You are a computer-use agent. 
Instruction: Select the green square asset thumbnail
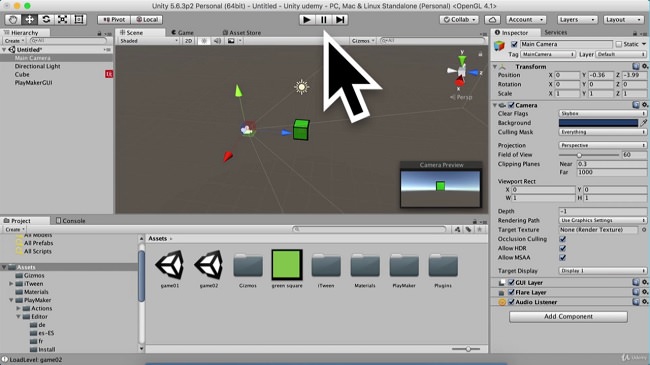pos(287,264)
